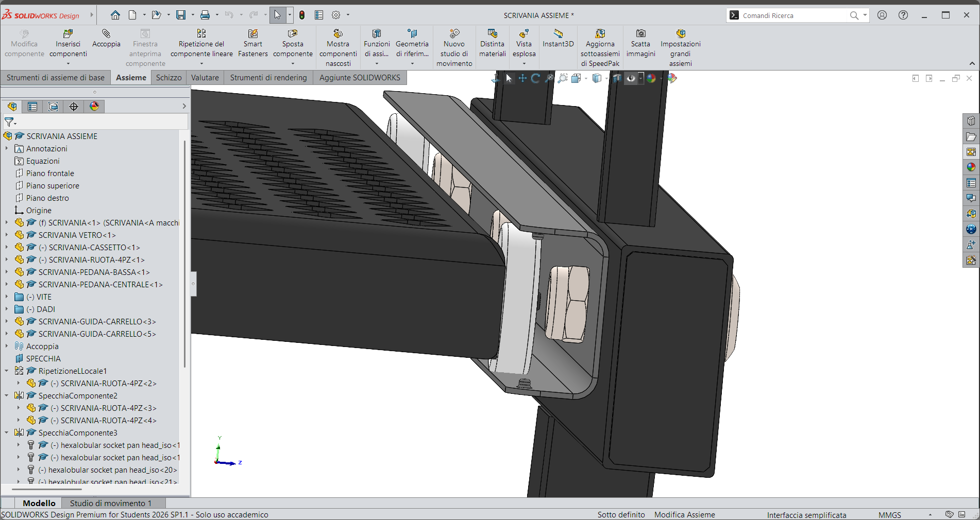The width and height of the screenshot is (980, 520).
Task: Open FeatureManager design tree tab icon
Action: [12, 106]
